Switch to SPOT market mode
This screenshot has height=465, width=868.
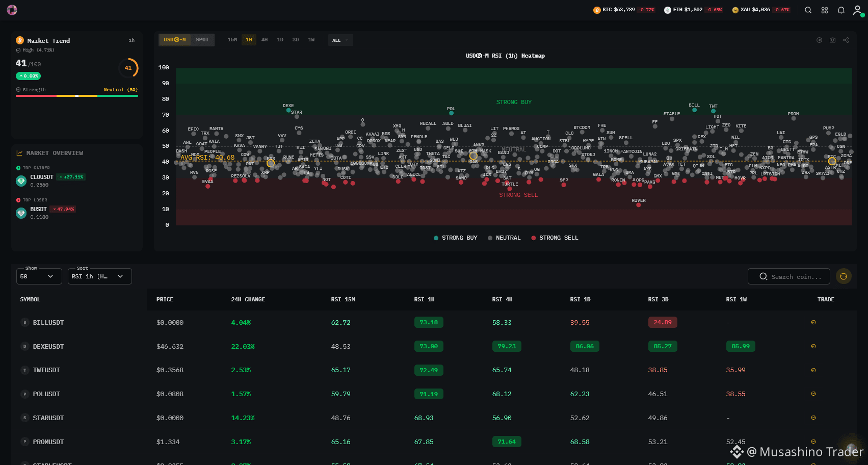[202, 40]
